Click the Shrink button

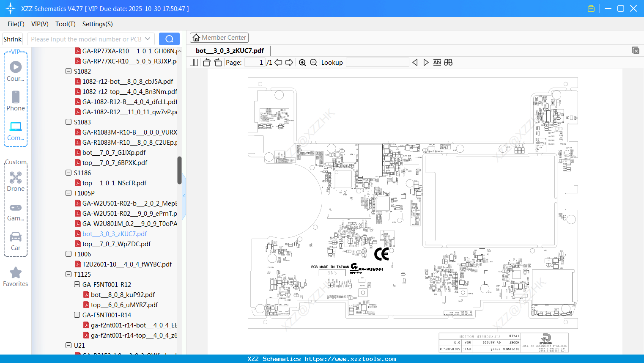point(12,39)
